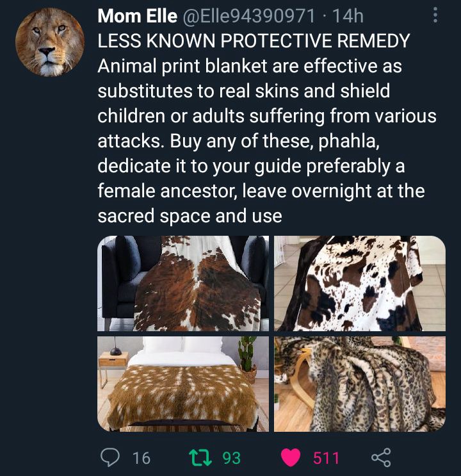Click the 93 retweets count
461x476 pixels.
[232, 458]
